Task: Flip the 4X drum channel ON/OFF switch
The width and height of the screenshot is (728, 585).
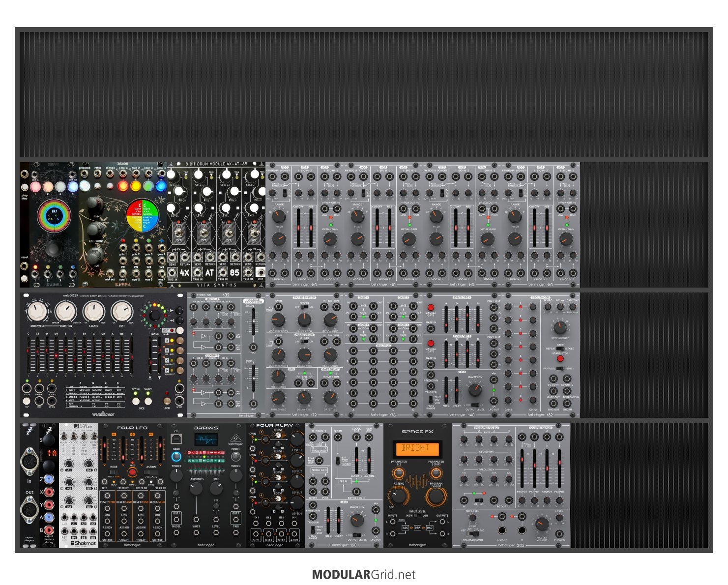Action: click(179, 233)
